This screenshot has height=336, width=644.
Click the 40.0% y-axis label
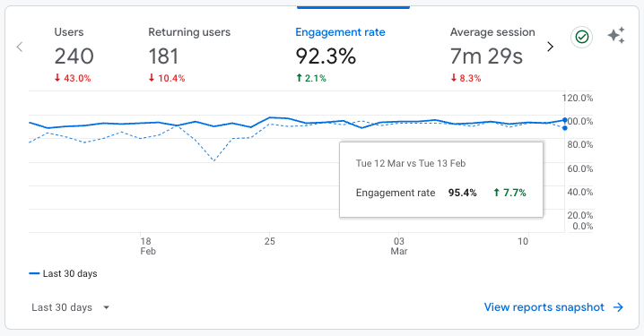[580, 192]
